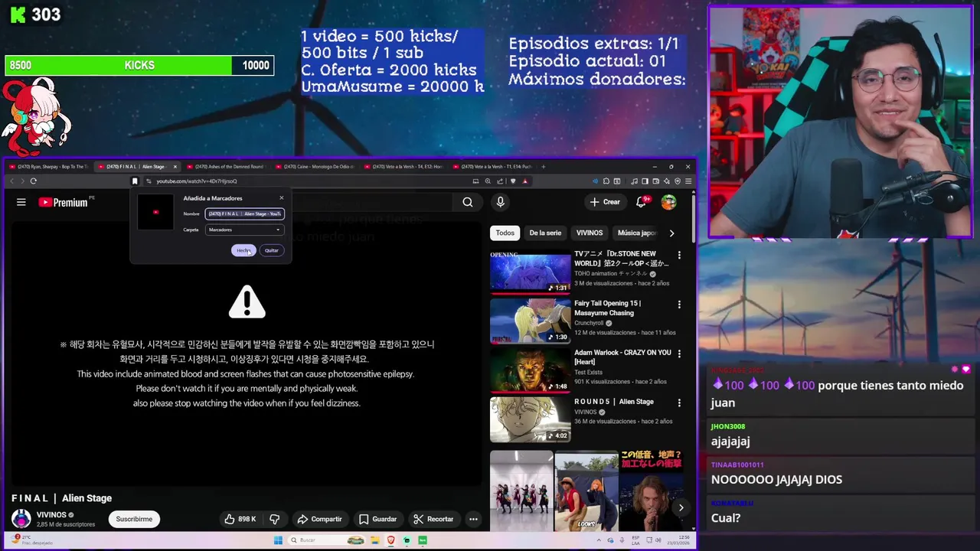Select the VIVINOS filter chip
Viewport: 980px width, 551px height.
(x=590, y=233)
